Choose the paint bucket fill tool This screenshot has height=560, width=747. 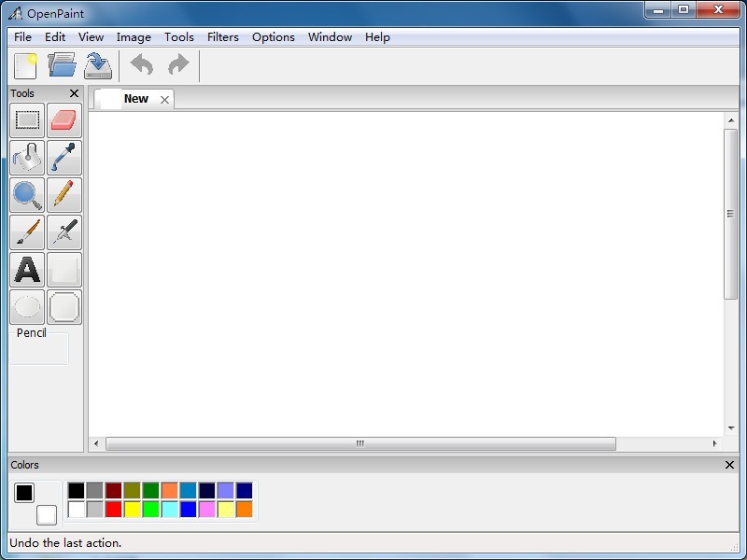pyautogui.click(x=27, y=158)
